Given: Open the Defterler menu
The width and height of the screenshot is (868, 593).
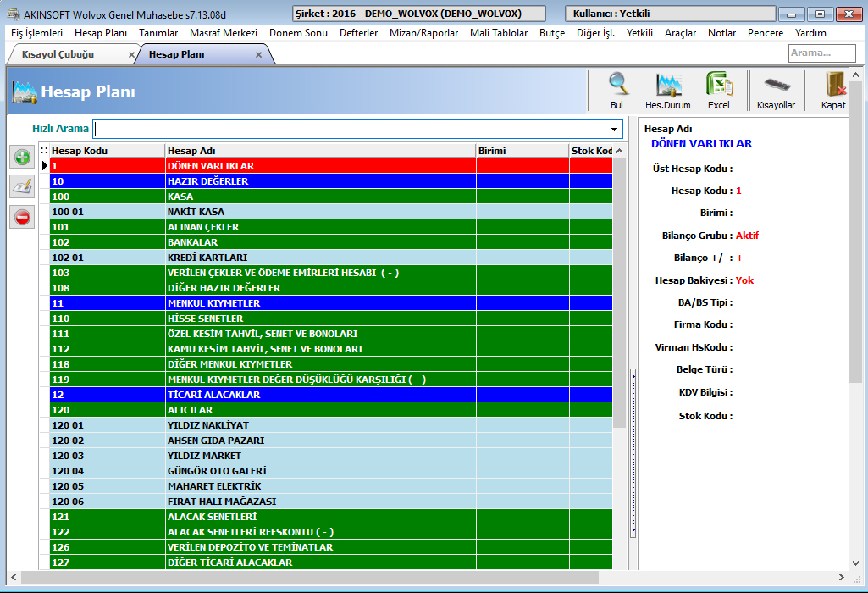Looking at the screenshot, I should point(359,33).
